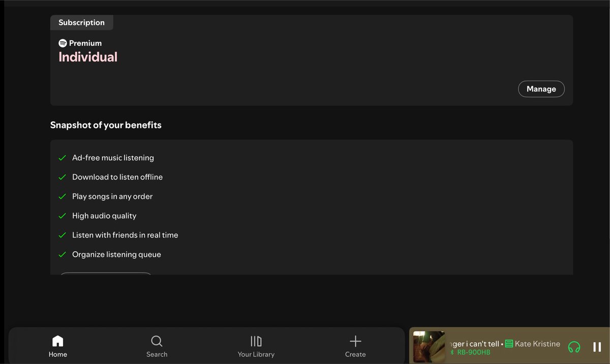Click 'Listen with friends in real time'
610x364 pixels.
125,235
